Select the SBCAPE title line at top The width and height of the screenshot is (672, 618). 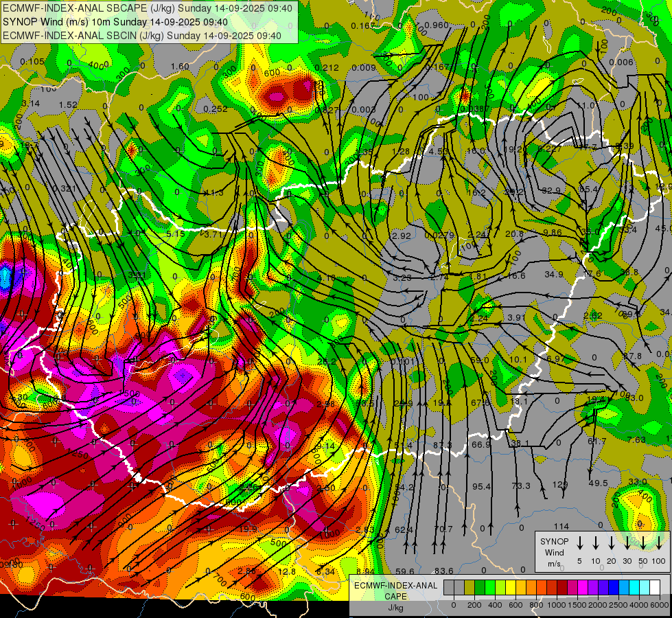148,8
